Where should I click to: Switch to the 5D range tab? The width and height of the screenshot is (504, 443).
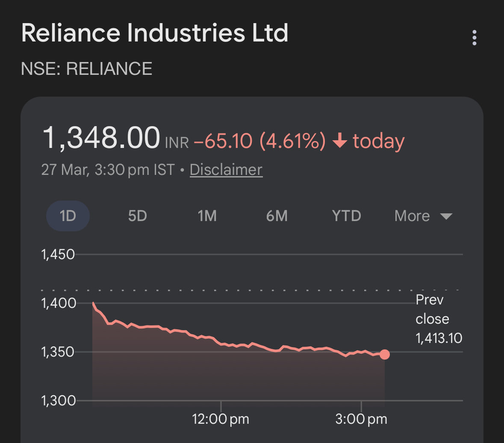pos(137,216)
